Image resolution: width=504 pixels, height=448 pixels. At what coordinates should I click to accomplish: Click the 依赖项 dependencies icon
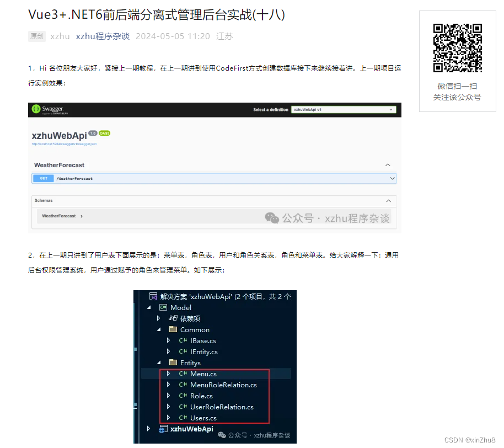tap(174, 318)
